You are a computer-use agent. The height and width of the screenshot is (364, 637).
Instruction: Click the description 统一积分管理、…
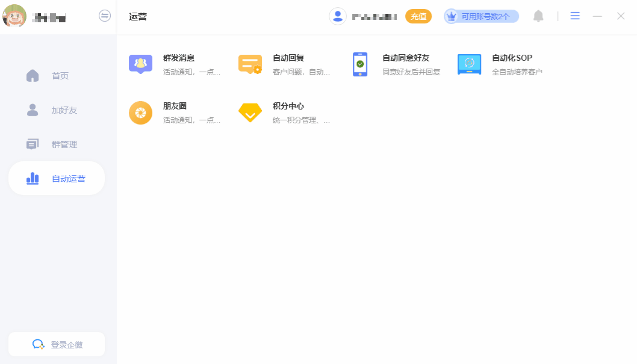tap(301, 120)
